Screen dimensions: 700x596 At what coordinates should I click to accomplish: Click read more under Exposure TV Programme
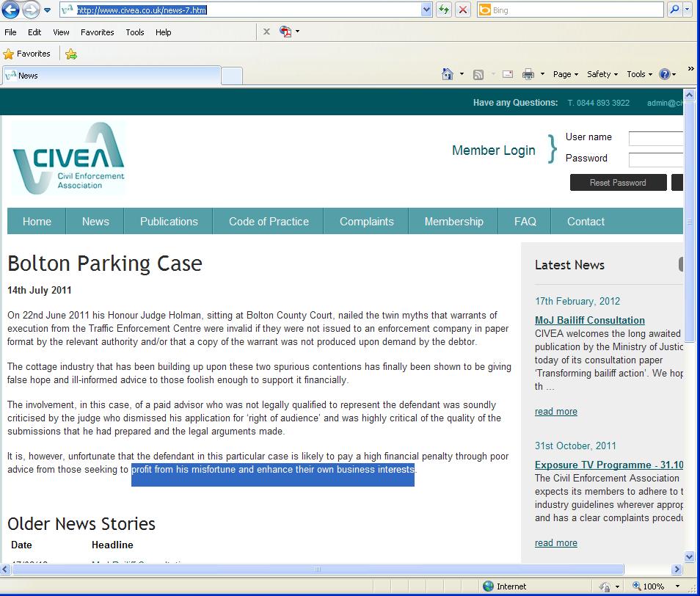pyautogui.click(x=555, y=543)
